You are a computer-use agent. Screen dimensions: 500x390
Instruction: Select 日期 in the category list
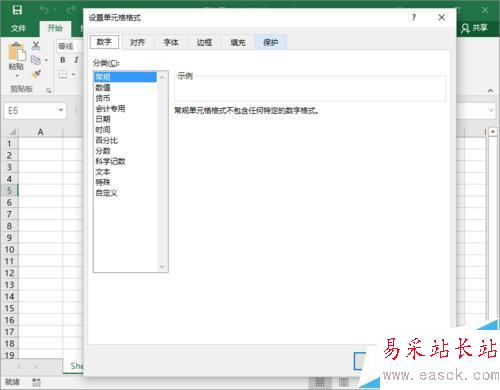125,119
